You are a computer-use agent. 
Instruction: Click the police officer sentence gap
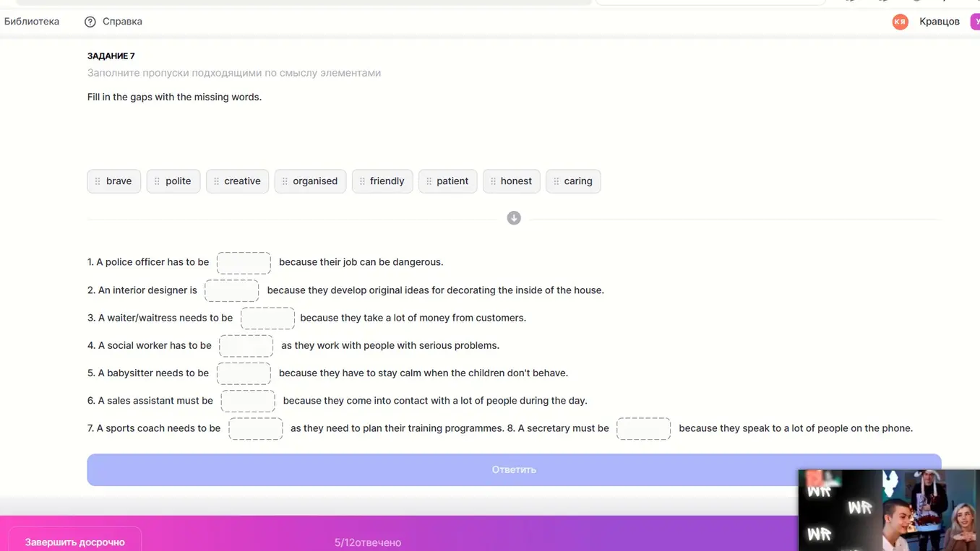point(244,263)
